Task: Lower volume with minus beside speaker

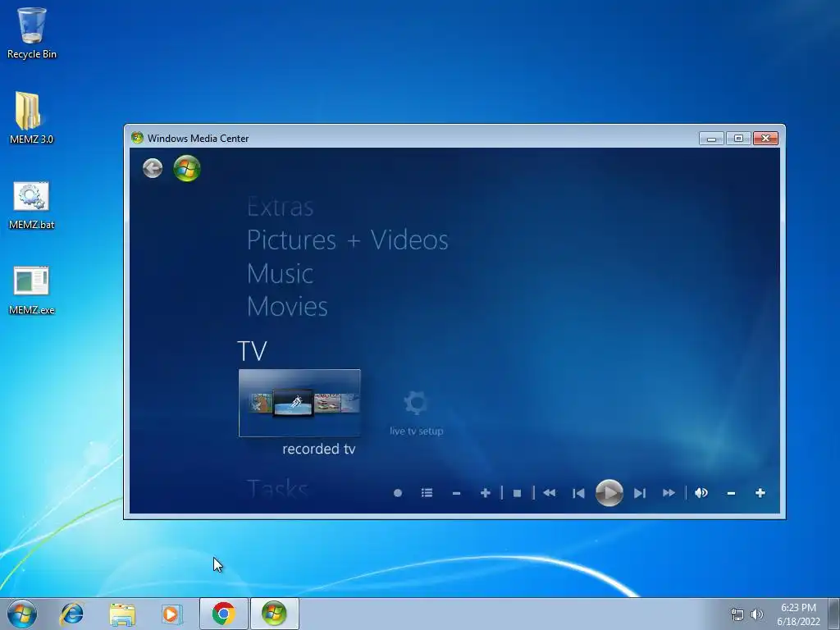Action: [731, 493]
